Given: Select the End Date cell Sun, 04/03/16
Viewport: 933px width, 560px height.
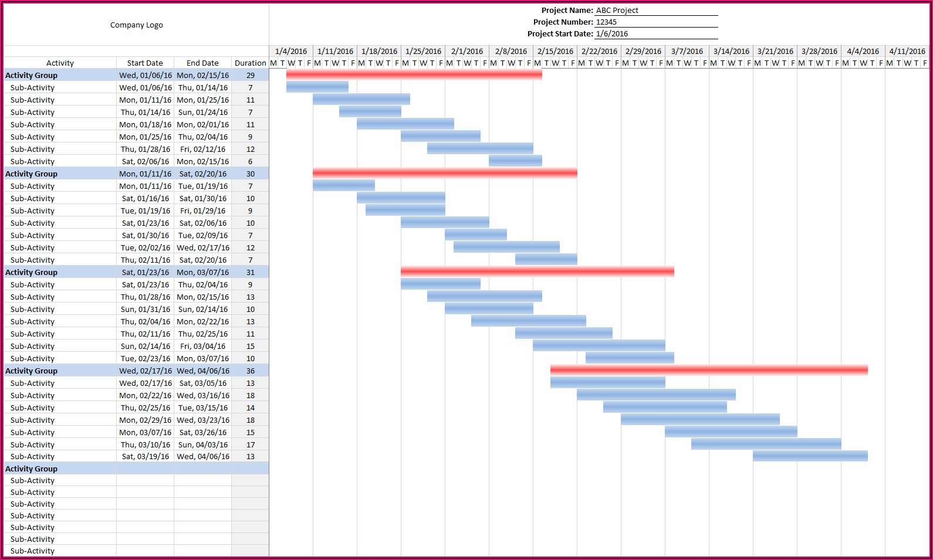Looking at the screenshot, I should [202, 445].
